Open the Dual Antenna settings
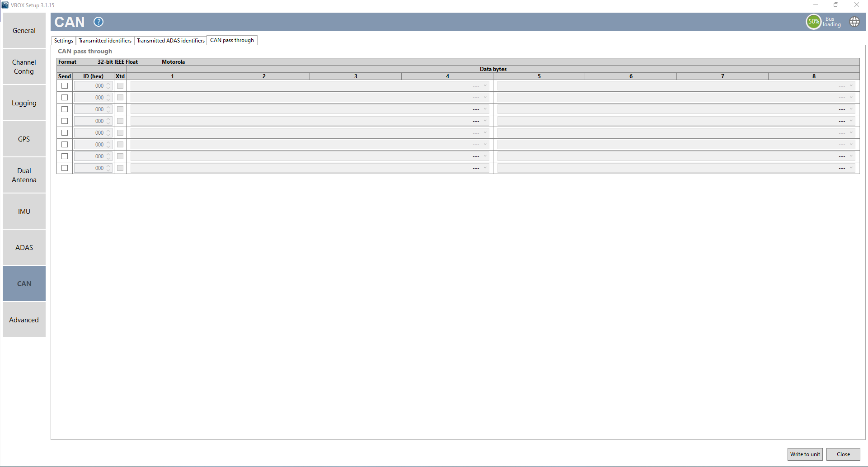 24,175
